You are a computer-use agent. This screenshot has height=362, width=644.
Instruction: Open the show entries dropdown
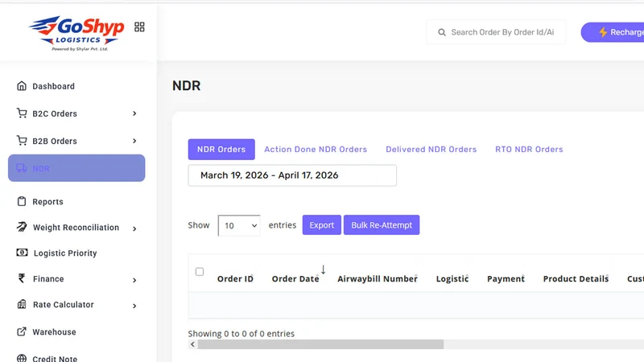pyautogui.click(x=239, y=225)
